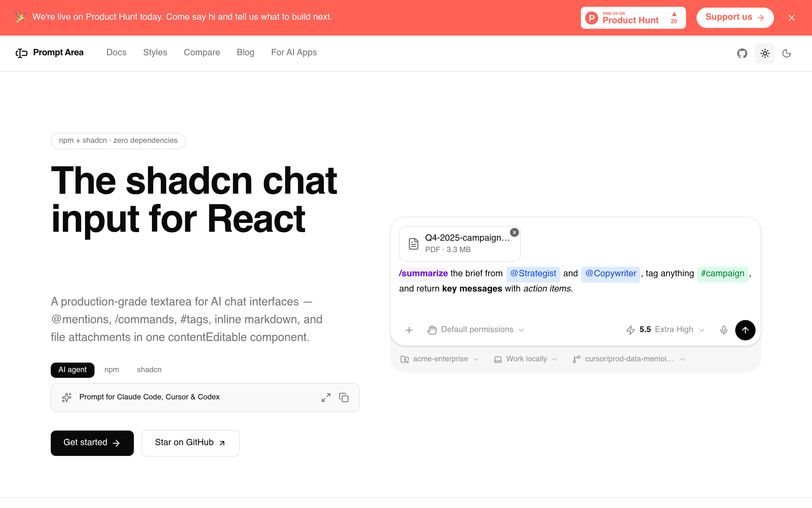Open the Compare page
The image size is (812, 508).
[202, 52]
